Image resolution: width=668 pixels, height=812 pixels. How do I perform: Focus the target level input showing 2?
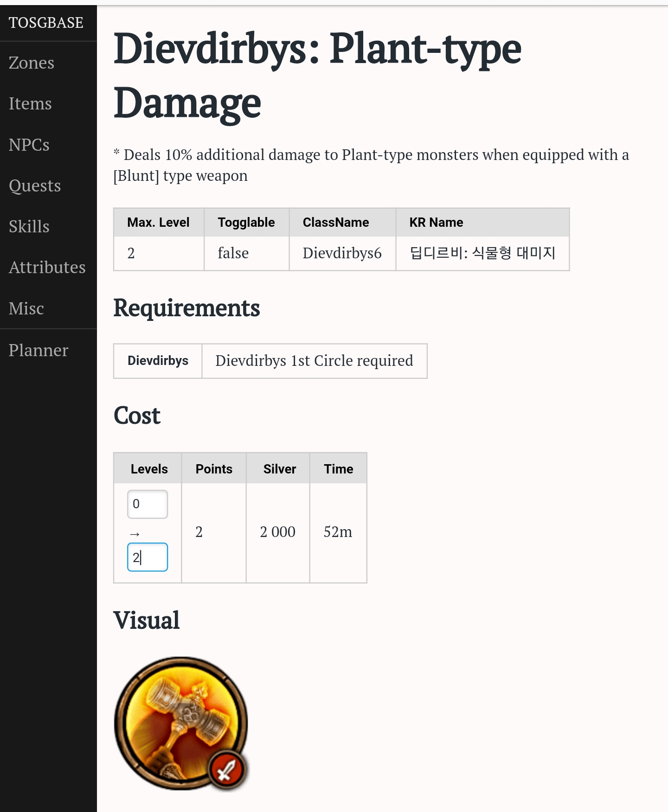147,557
